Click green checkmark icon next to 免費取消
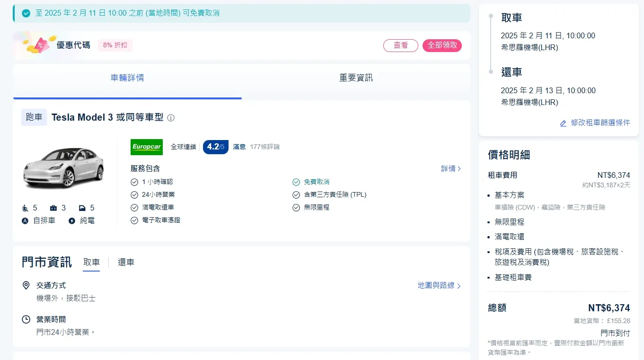This screenshot has width=644, height=360. click(x=296, y=182)
